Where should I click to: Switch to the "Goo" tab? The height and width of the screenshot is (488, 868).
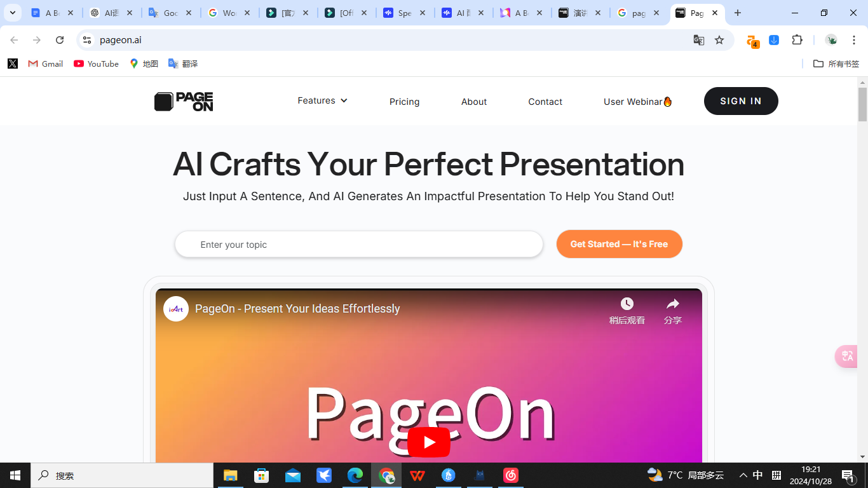pyautogui.click(x=170, y=13)
